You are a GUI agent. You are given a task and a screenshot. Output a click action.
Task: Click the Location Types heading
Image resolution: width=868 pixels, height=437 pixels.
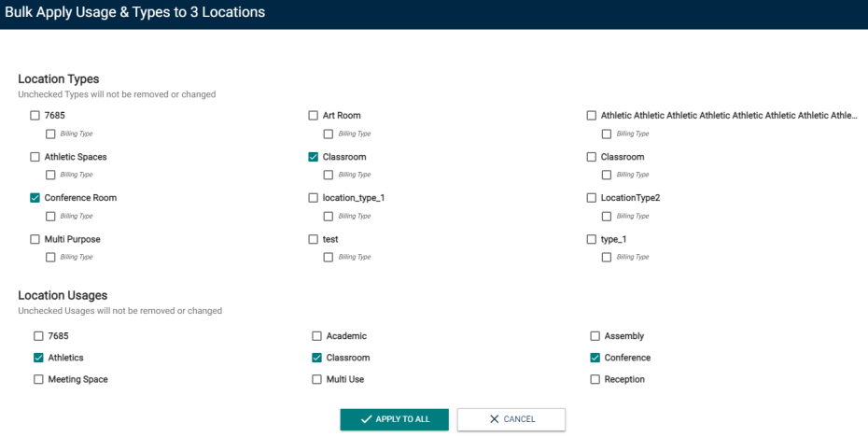59,79
